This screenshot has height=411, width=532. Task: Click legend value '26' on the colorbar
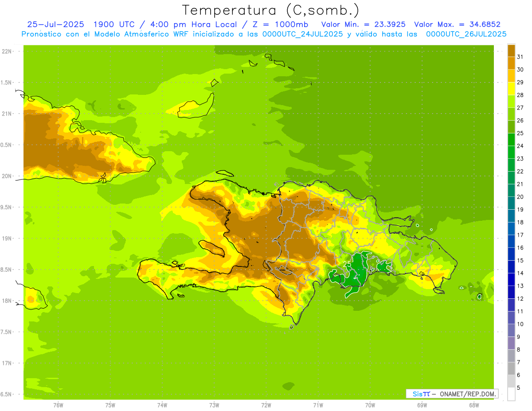click(520, 120)
